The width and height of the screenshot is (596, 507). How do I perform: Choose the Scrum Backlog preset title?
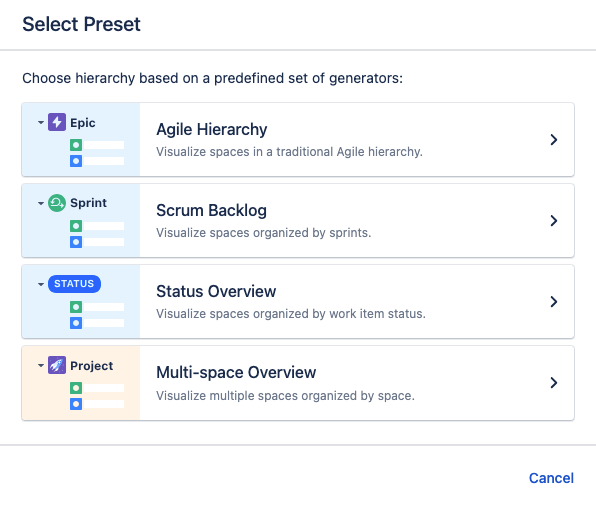click(x=211, y=211)
